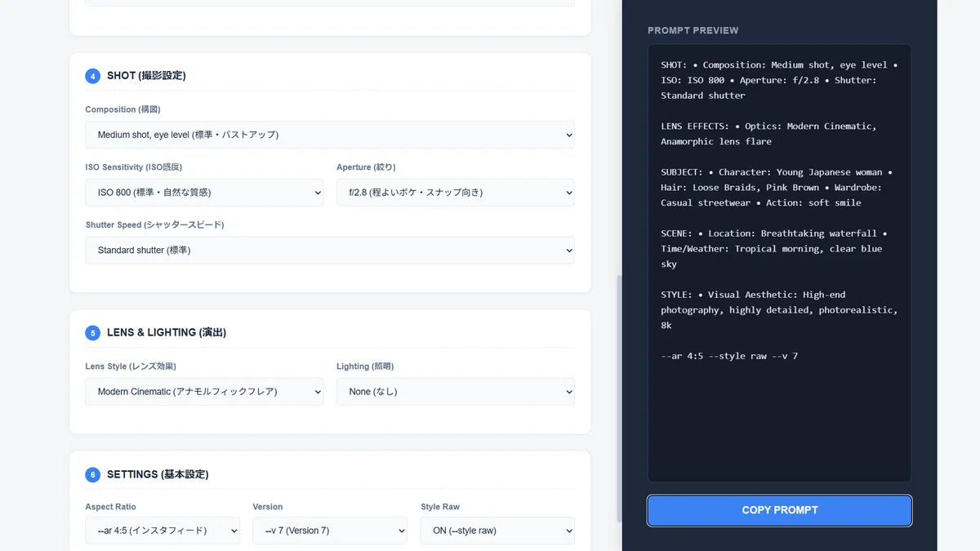This screenshot has width=980, height=551.
Task: Open the Shutter Speed dropdown
Action: click(x=330, y=250)
